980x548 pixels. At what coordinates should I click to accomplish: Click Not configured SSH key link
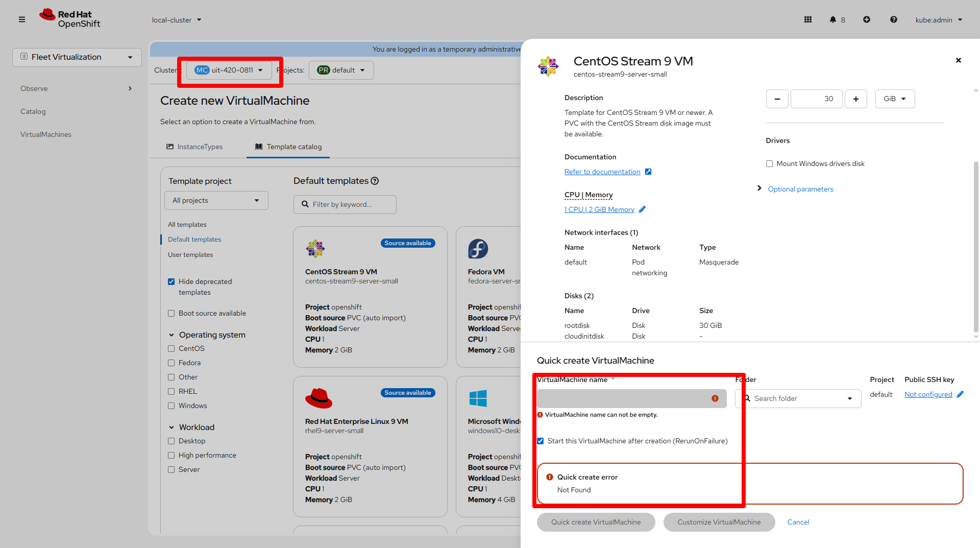point(928,394)
